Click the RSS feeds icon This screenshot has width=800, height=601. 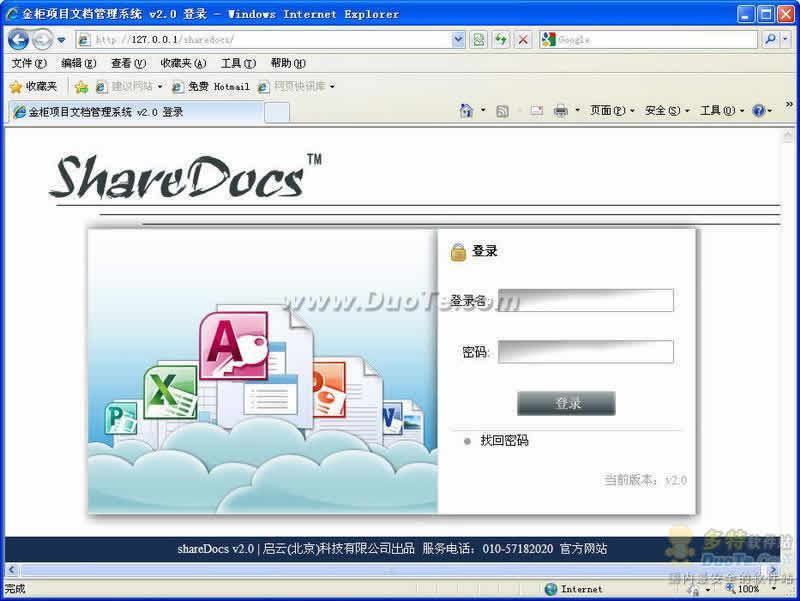click(x=502, y=111)
